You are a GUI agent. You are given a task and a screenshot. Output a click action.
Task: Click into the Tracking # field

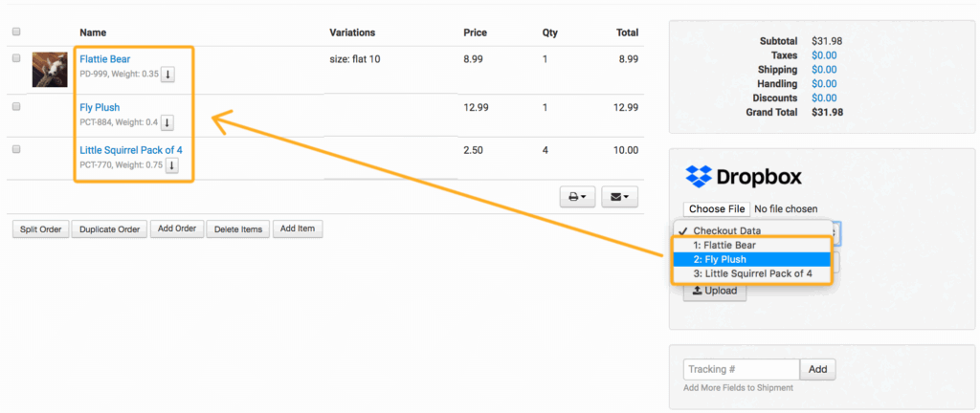point(741,369)
